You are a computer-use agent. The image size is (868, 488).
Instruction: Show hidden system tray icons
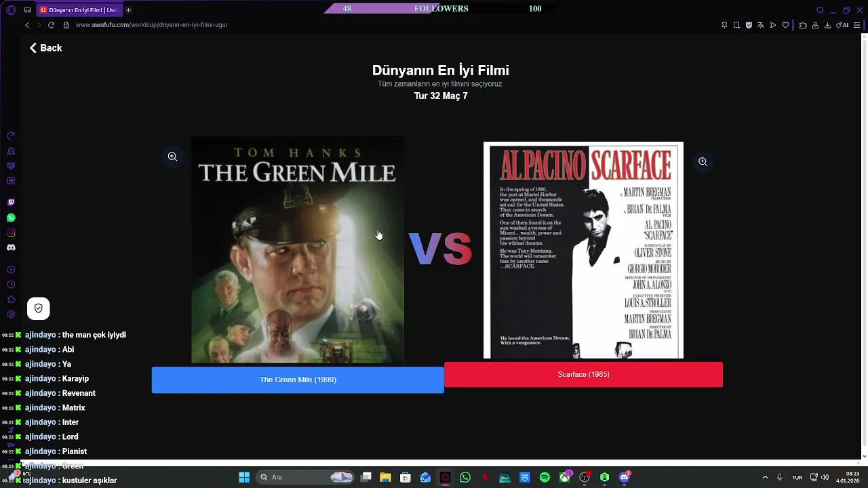click(766, 477)
